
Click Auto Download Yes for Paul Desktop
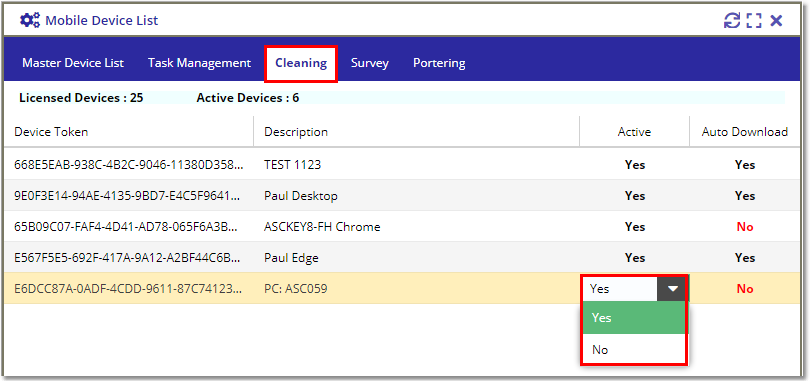pyautogui.click(x=745, y=196)
